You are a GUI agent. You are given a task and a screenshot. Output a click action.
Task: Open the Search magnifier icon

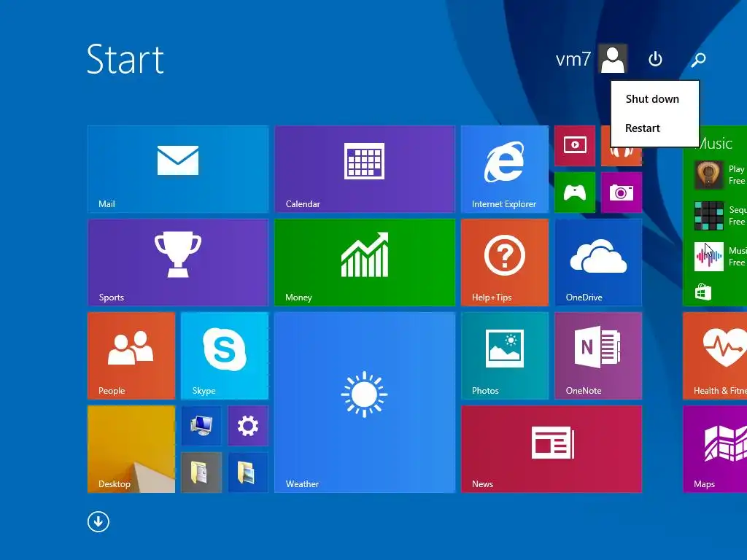click(698, 60)
